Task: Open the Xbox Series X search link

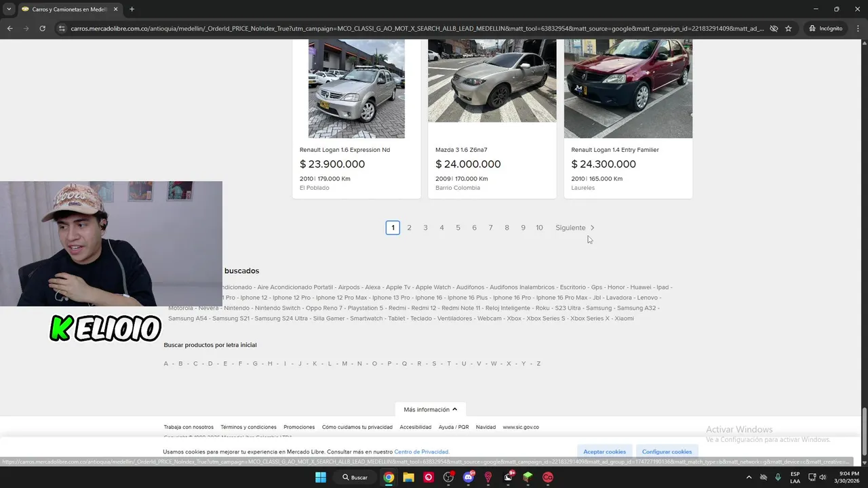Action: pos(589,319)
